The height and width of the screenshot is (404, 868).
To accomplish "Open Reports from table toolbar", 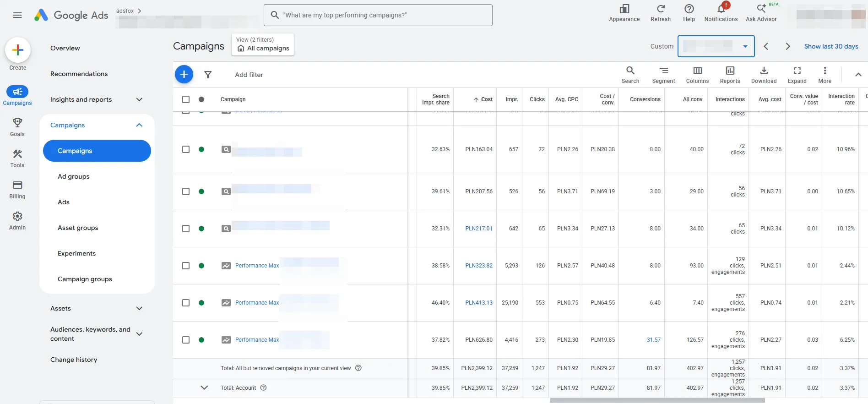I will tap(730, 75).
